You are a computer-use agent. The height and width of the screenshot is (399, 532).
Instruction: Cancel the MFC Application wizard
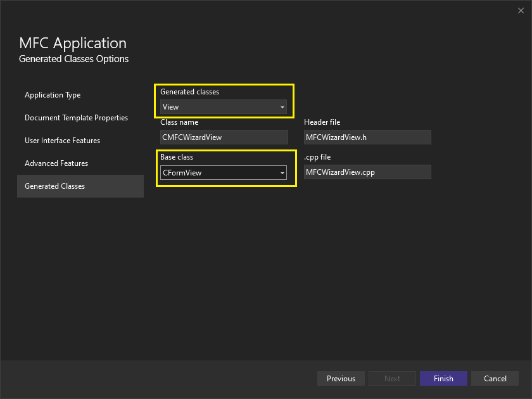coord(495,378)
